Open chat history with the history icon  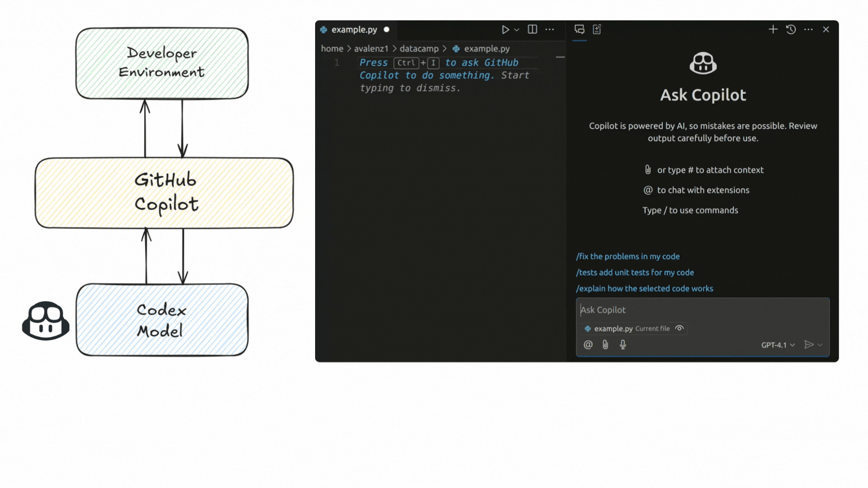pos(791,29)
